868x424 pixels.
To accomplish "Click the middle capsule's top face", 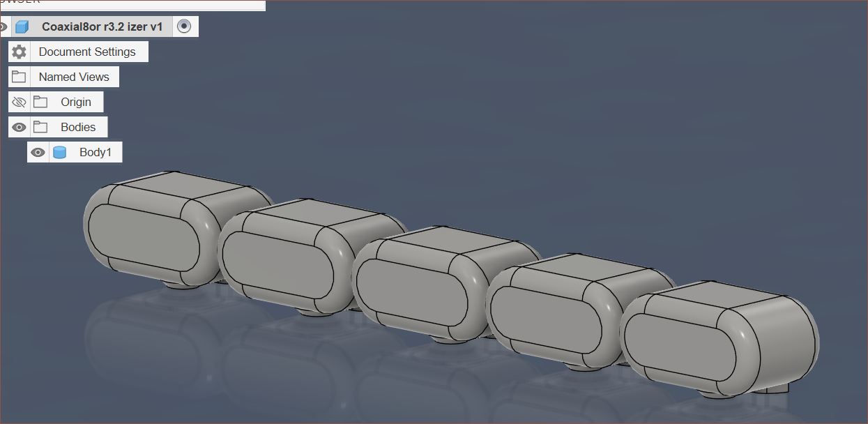I will click(x=446, y=241).
